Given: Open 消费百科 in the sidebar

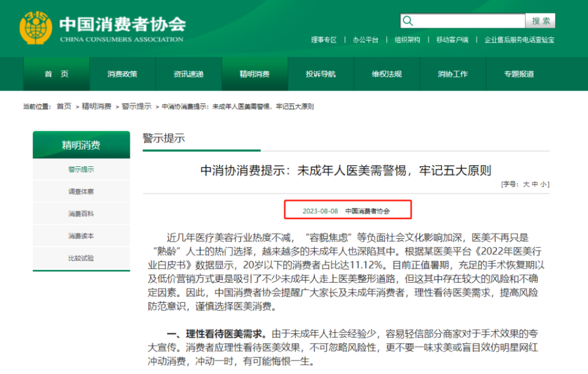Looking at the screenshot, I should (x=81, y=214).
